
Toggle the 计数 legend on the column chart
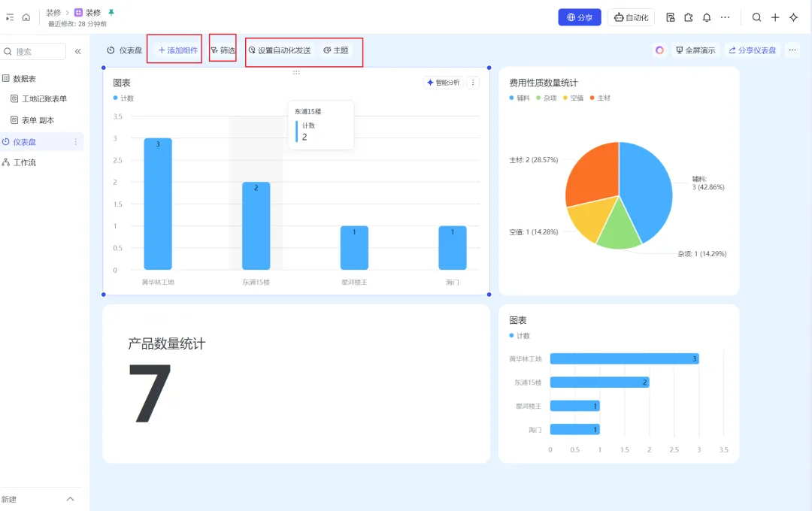click(123, 98)
